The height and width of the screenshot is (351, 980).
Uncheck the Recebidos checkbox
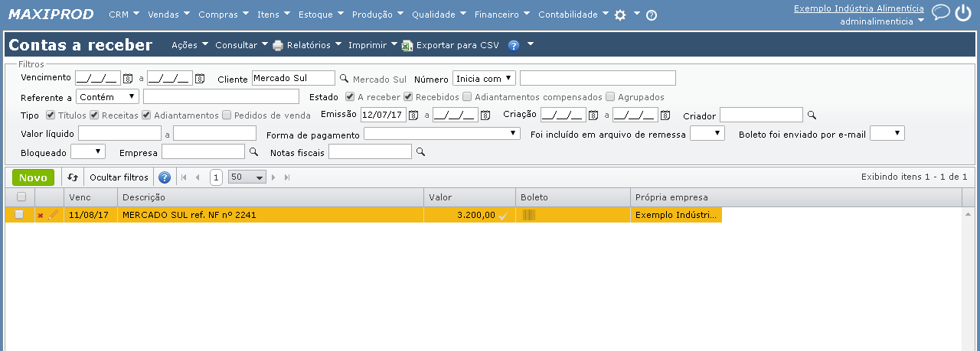(409, 97)
